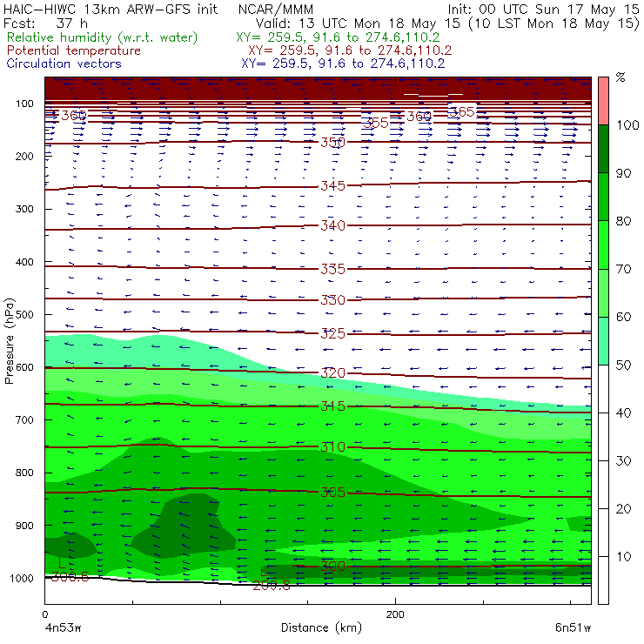Click the '355' contour label
Viewport: 644px width, 644px height.
[x=376, y=123]
